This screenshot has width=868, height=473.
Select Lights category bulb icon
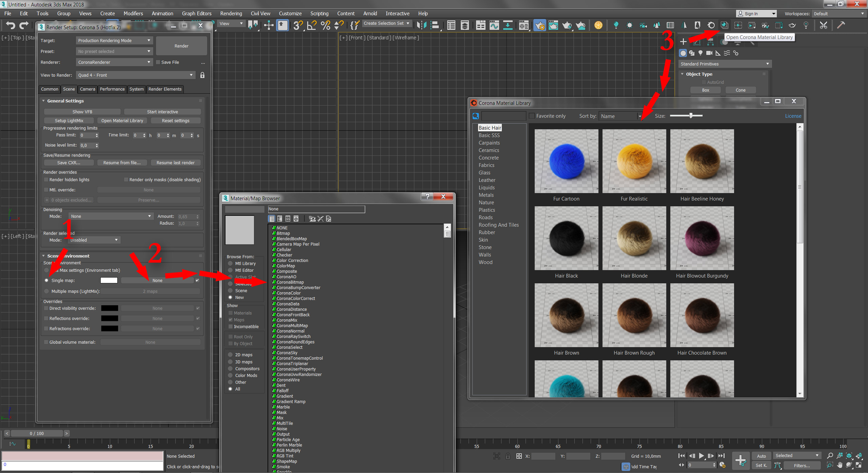[x=701, y=53]
